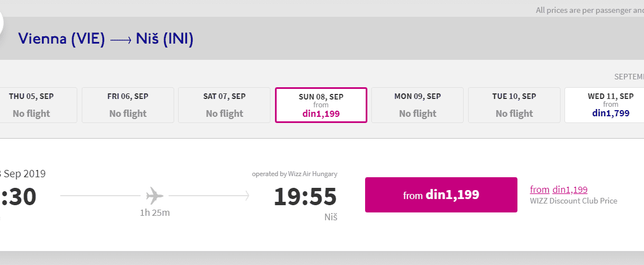
Task: Click the WIZZ Discount Club Price label
Action: point(573,201)
